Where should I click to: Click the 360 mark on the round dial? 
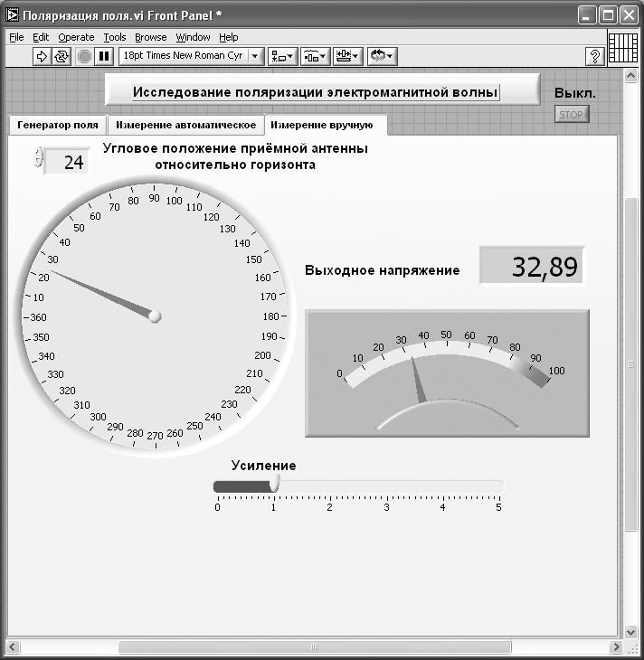[x=38, y=317]
